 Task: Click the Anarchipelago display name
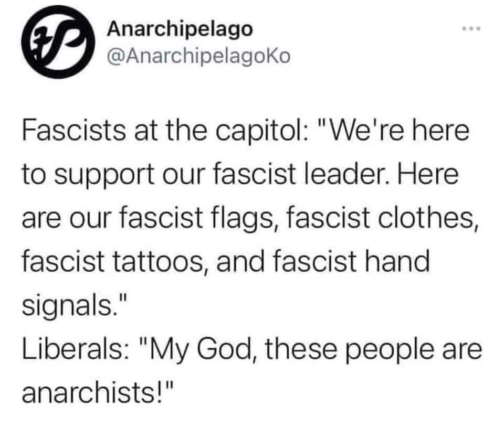pos(180,29)
